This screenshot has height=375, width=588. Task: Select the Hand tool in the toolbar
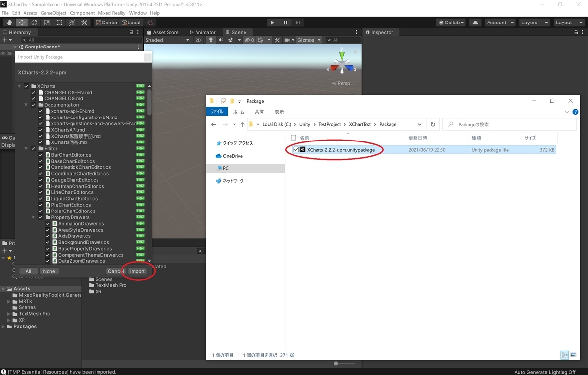8,23
